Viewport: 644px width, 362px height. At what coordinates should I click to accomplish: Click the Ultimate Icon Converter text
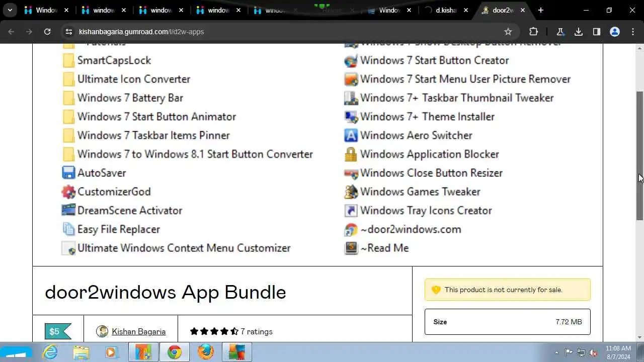pos(134,79)
